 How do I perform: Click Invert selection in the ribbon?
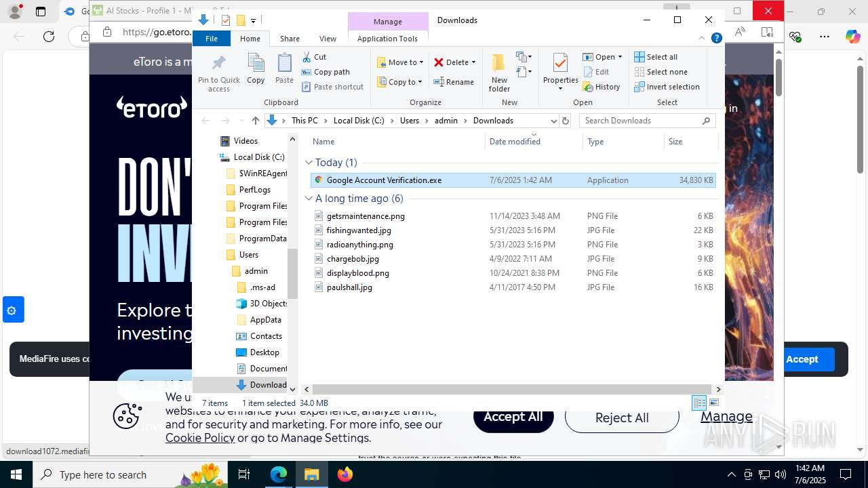[667, 87]
